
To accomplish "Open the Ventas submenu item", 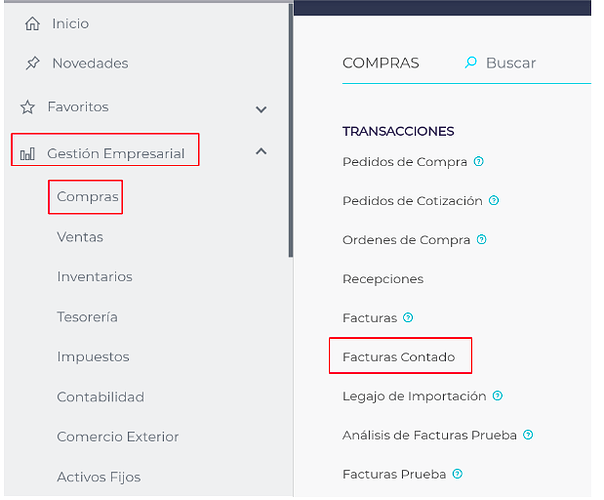I will point(80,237).
